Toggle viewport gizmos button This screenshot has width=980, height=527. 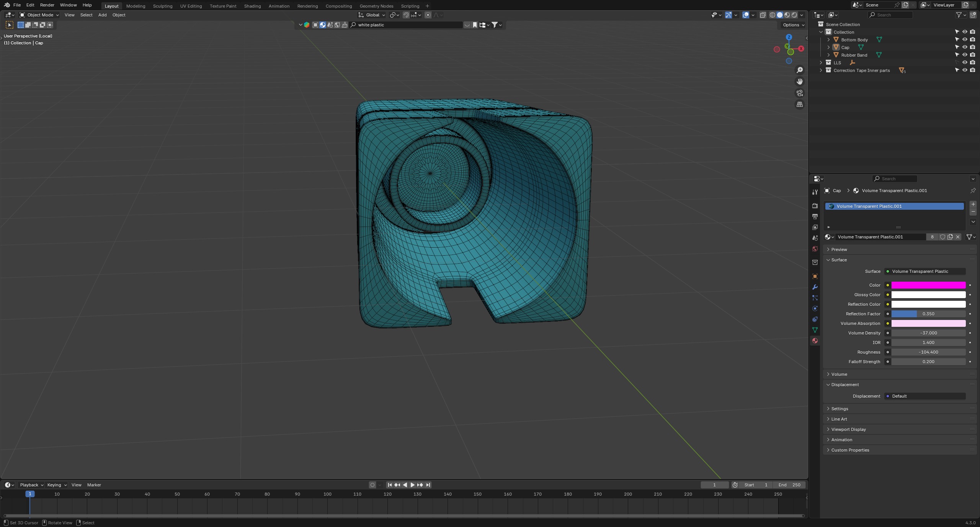[x=728, y=15]
